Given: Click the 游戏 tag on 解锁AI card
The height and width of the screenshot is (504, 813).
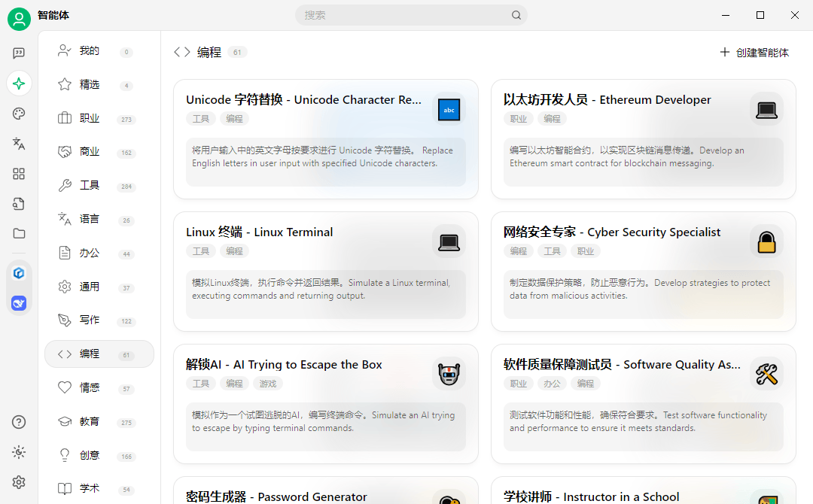Looking at the screenshot, I should pos(268,384).
